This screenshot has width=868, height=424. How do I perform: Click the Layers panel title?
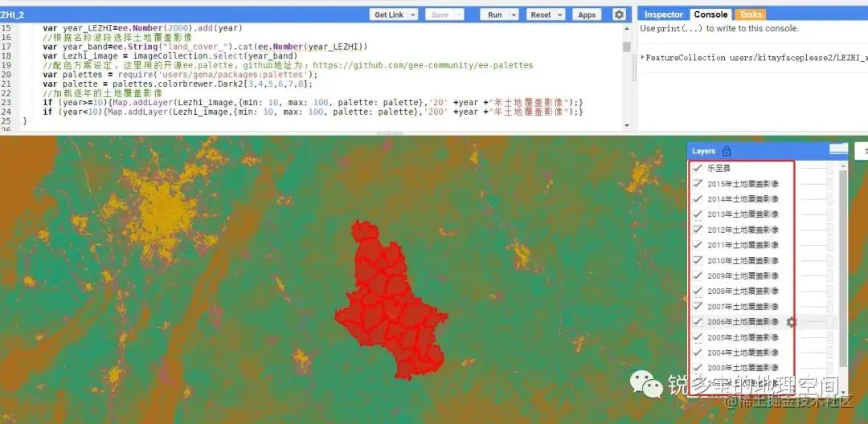pyautogui.click(x=703, y=151)
